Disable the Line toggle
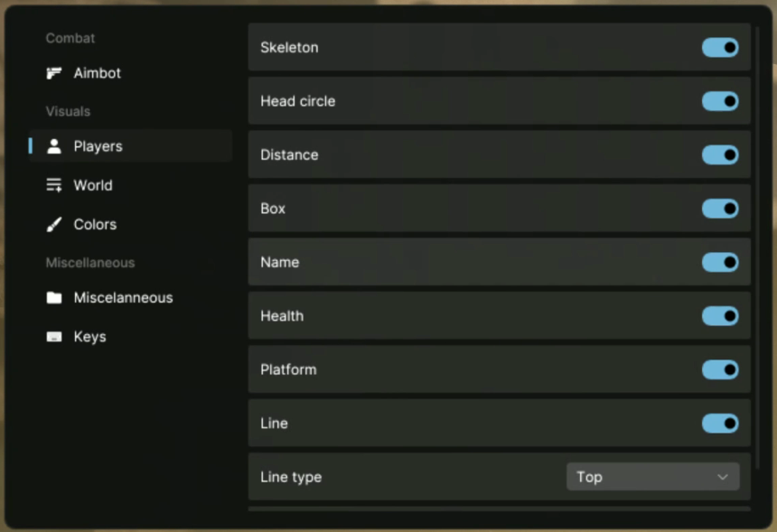Image resolution: width=777 pixels, height=532 pixels. (720, 424)
